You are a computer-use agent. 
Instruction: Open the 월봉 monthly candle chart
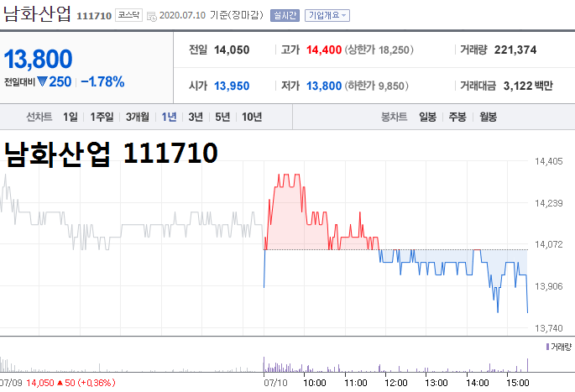488,117
